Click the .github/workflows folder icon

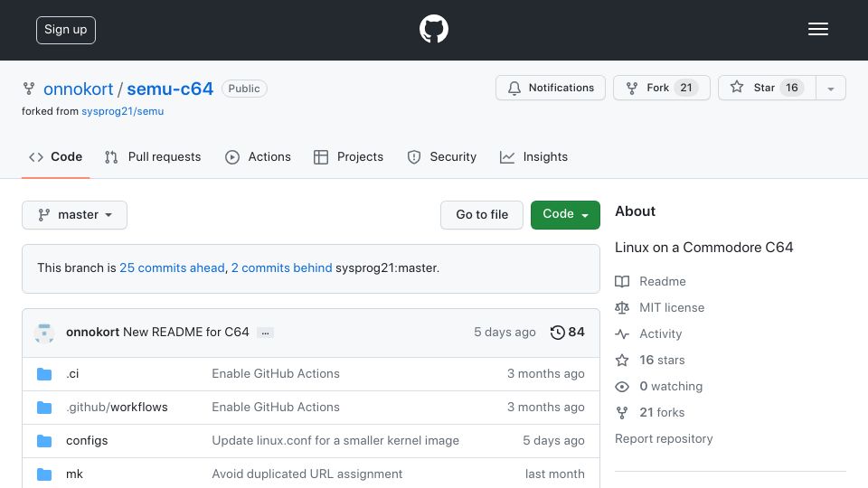[x=44, y=408]
